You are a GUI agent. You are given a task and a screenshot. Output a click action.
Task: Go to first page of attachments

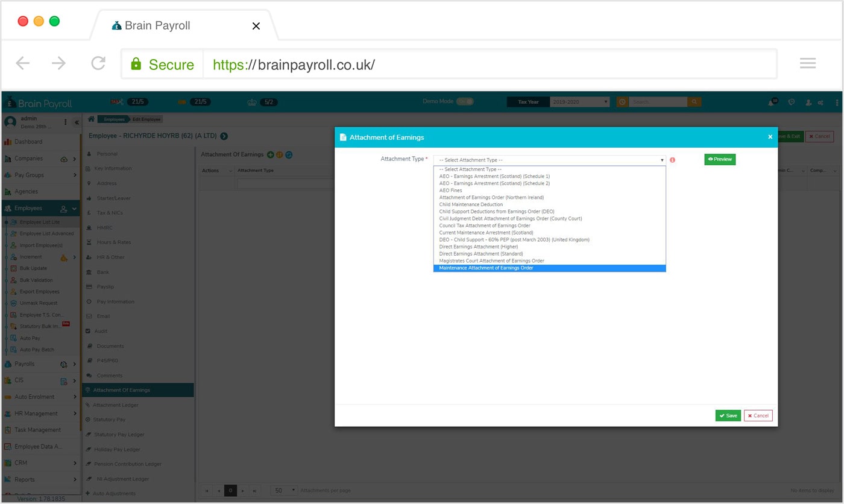click(207, 490)
